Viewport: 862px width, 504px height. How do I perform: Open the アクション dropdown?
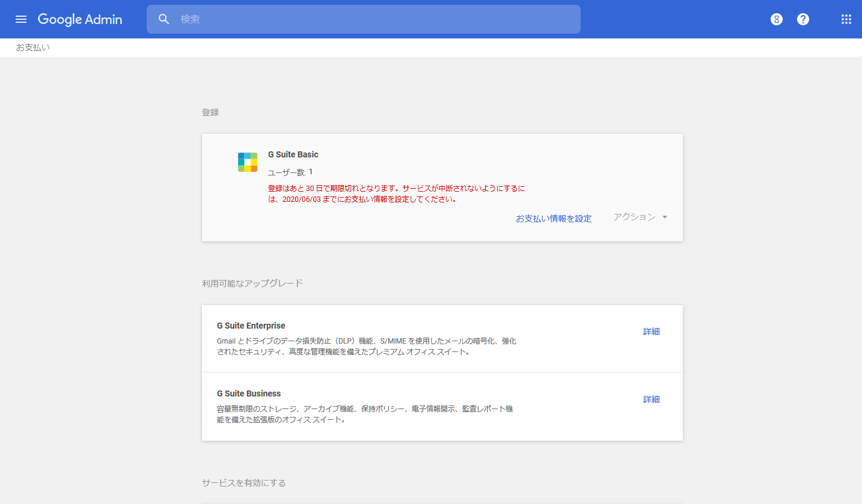click(x=641, y=217)
